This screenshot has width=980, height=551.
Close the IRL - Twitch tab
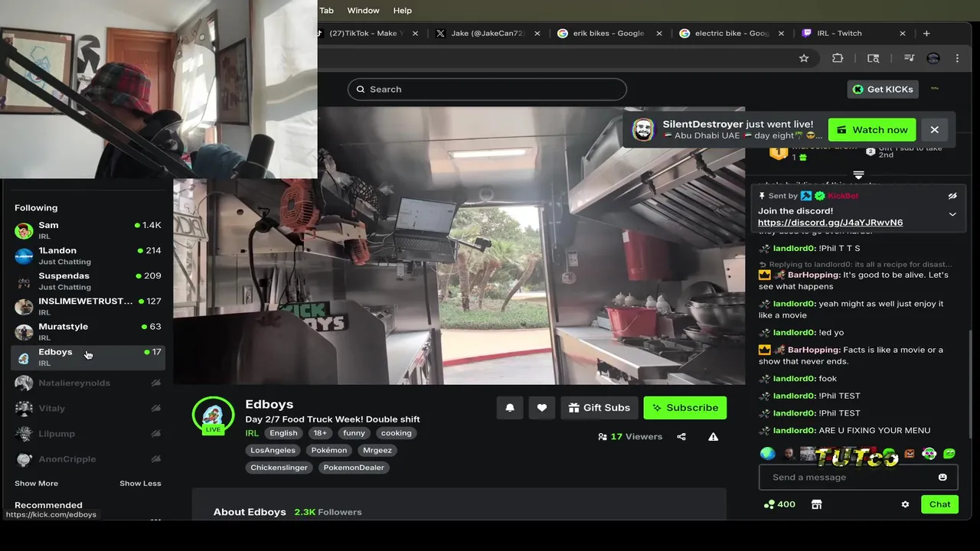pyautogui.click(x=902, y=33)
